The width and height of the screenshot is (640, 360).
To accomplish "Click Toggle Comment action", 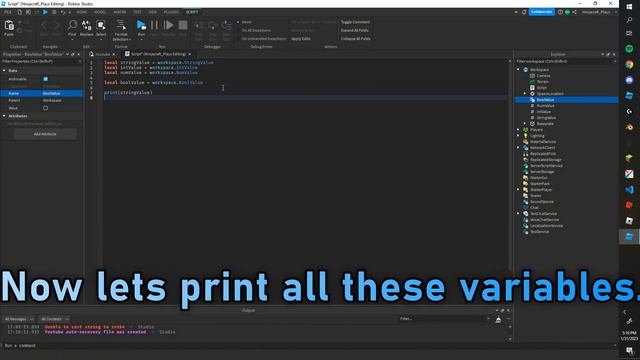I will [356, 22].
